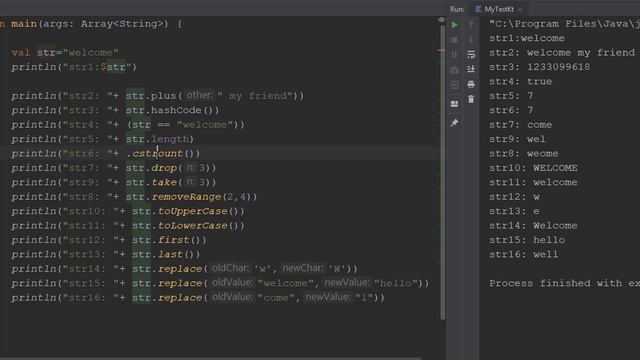This screenshot has height=360, width=640.
Task: Click console output str12: w
Action: 514,197
